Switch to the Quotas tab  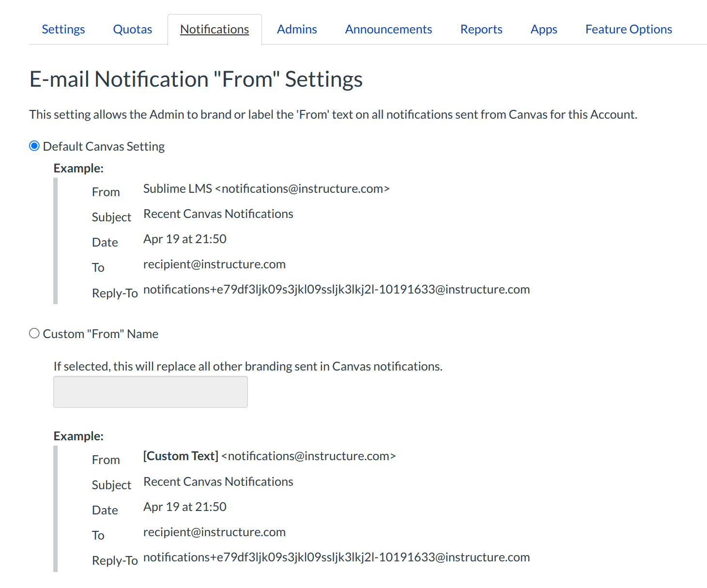coord(132,30)
